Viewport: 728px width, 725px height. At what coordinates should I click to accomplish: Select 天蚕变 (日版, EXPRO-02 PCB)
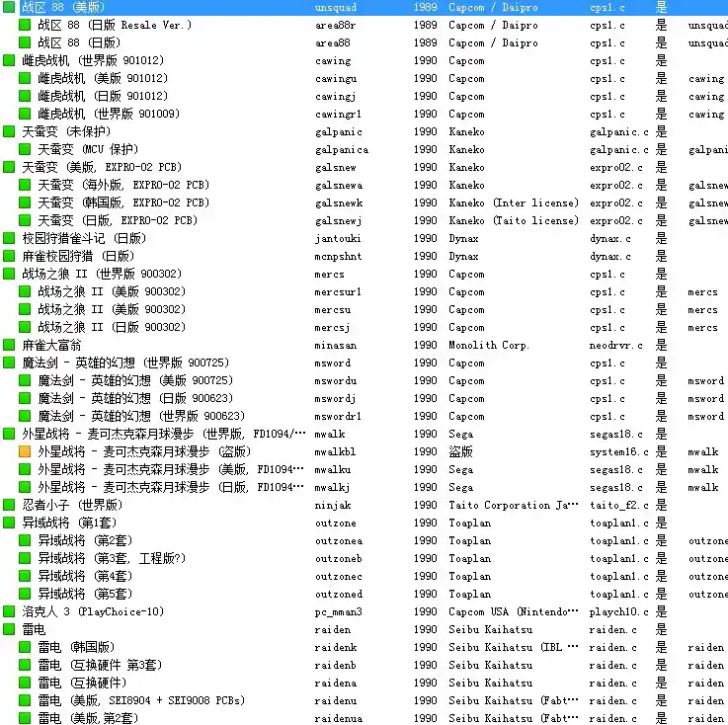[x=118, y=220]
